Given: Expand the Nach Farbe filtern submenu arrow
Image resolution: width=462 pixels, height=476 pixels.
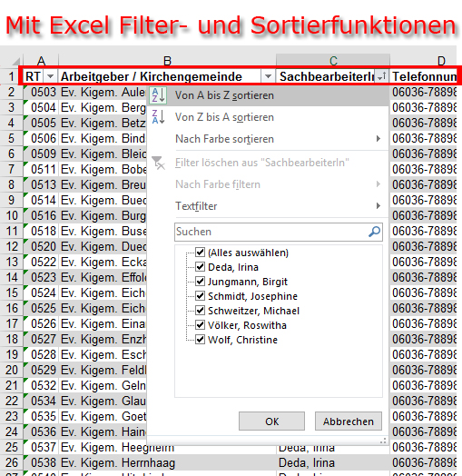Looking at the screenshot, I should click(378, 184).
